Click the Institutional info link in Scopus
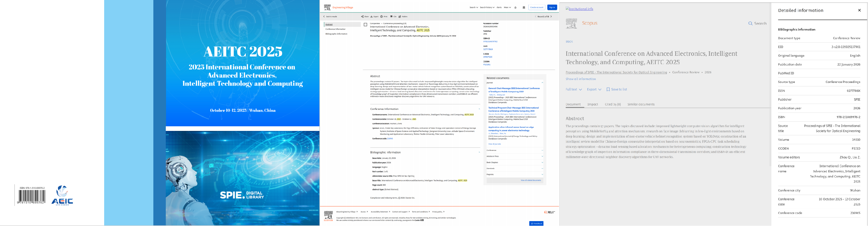 (x=579, y=9)
